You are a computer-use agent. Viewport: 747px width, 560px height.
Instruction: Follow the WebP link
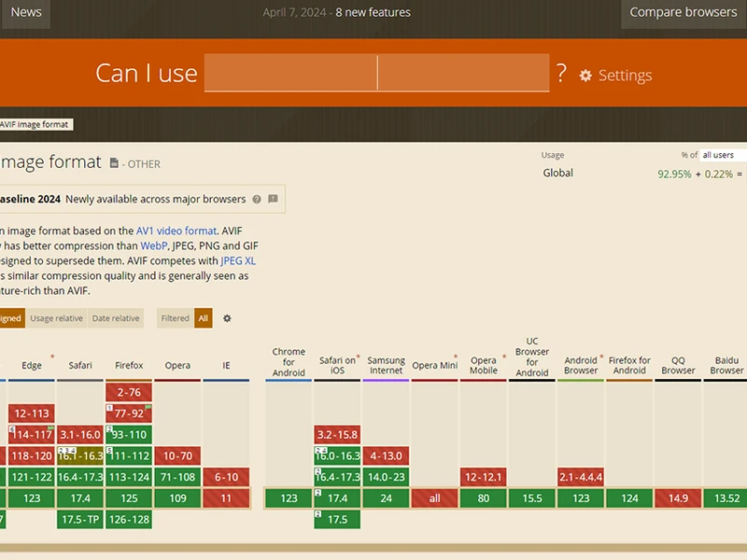coord(153,245)
